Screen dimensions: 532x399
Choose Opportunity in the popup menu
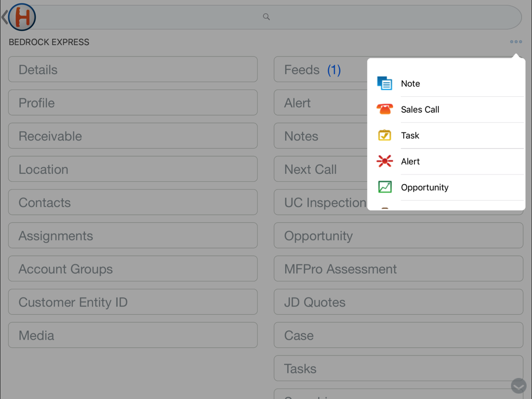[425, 187]
